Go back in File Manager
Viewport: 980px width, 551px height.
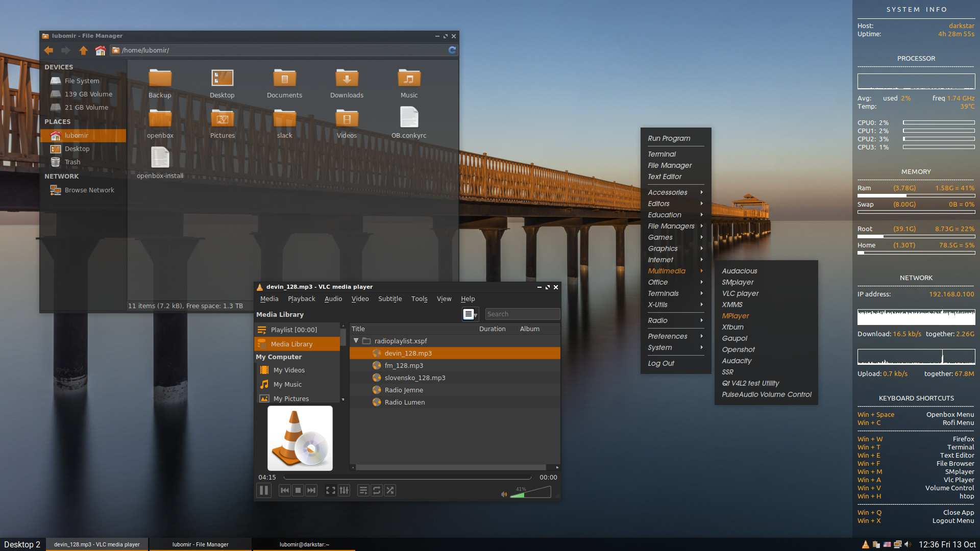pos(48,50)
